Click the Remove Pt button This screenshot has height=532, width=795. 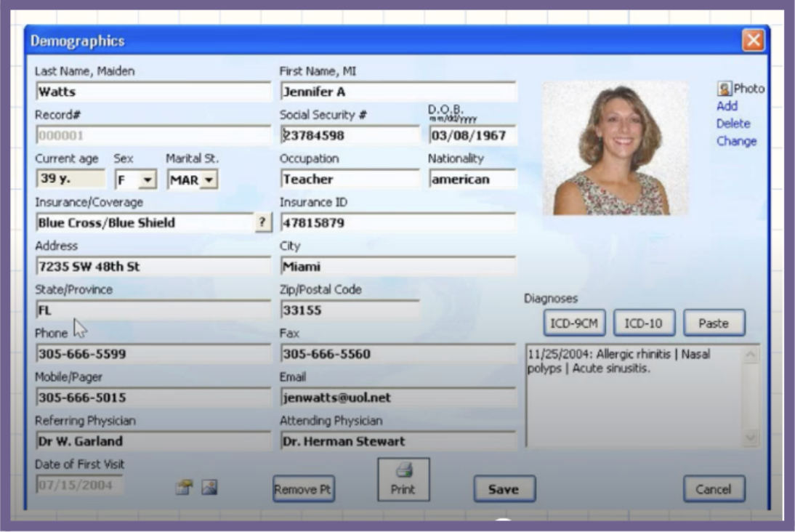(x=303, y=489)
